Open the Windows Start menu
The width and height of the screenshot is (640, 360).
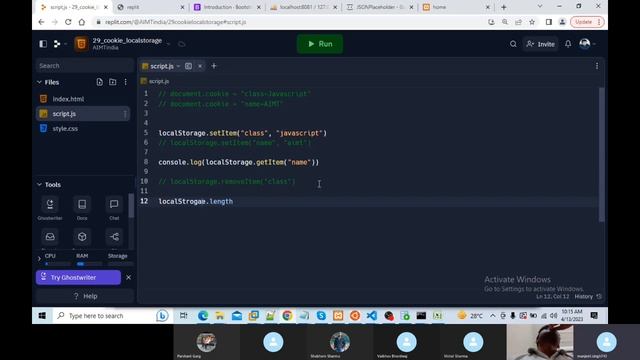pyautogui.click(x=42, y=316)
